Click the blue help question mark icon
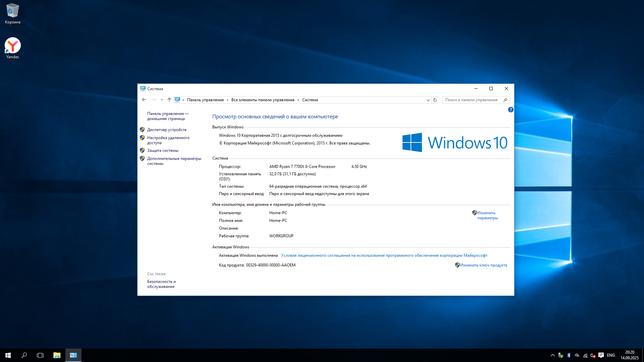644x362 pixels. coord(511,110)
